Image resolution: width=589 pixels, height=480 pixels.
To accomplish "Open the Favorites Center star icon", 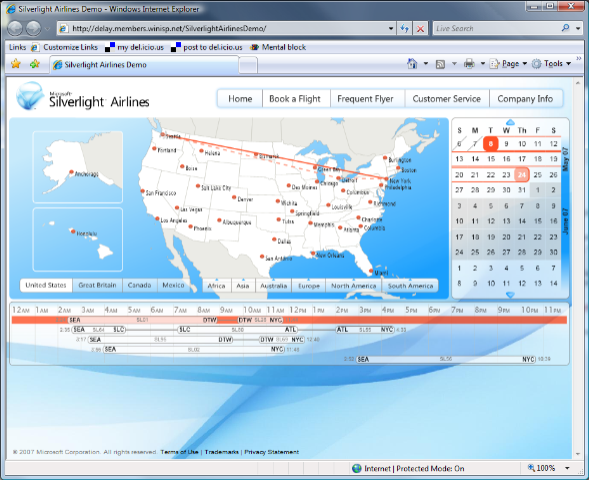I will (16, 64).
